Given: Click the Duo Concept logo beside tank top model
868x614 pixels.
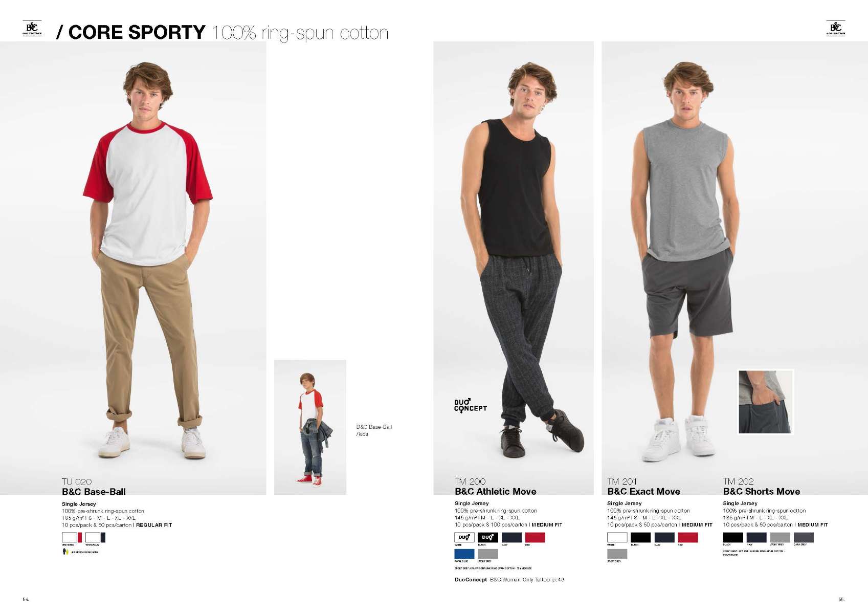Looking at the screenshot, I should pyautogui.click(x=470, y=406).
